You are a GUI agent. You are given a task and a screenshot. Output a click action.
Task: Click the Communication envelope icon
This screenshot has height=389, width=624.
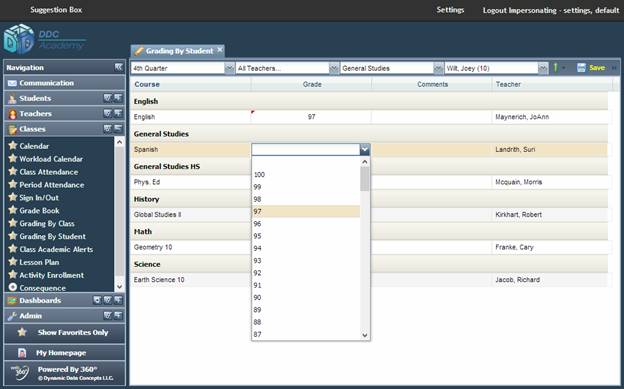click(12, 83)
